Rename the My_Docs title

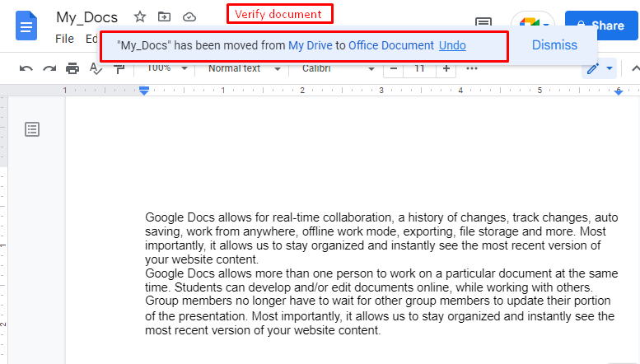pos(87,17)
